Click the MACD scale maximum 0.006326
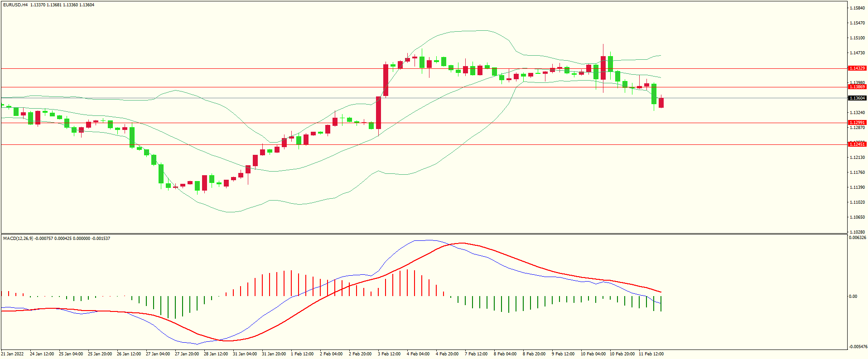 857,238
